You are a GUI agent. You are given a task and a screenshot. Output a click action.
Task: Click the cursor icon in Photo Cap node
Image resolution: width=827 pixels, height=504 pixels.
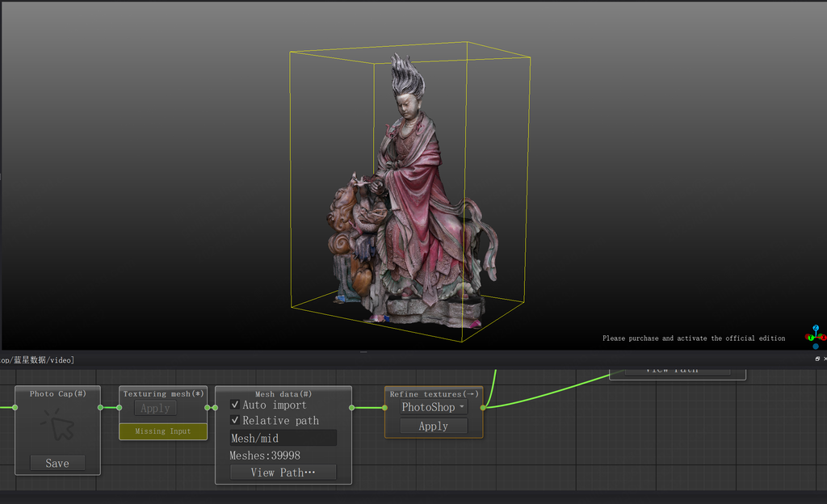(x=57, y=426)
